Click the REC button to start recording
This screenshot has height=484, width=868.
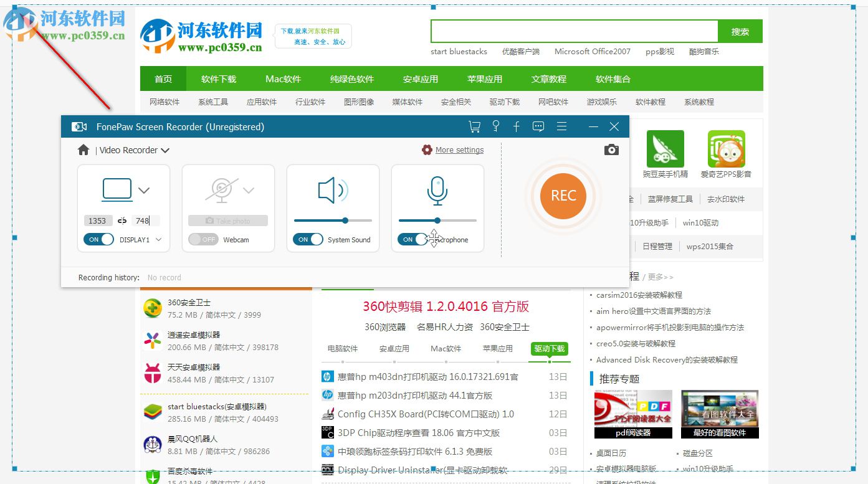(x=562, y=196)
